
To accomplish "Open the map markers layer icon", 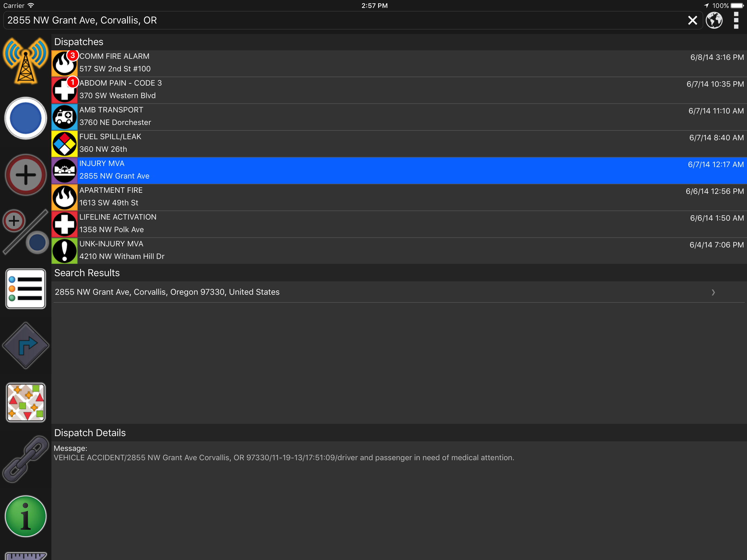I will pyautogui.click(x=26, y=402).
